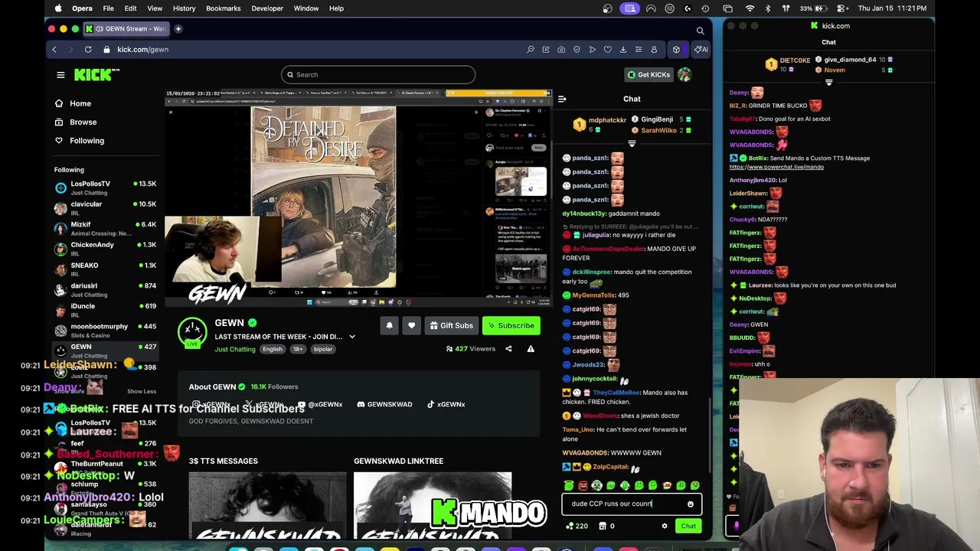
Task: Open LosPollosTV channel in Following list
Action: (105, 187)
